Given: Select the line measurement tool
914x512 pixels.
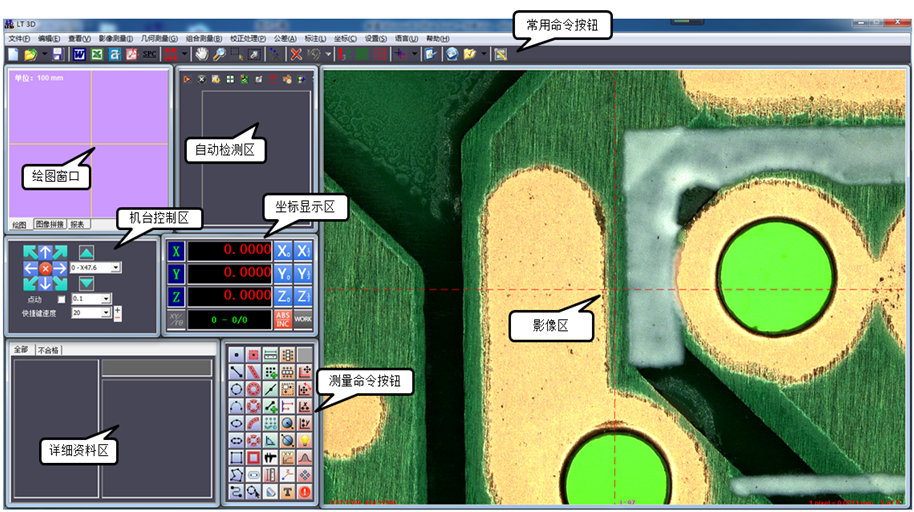Looking at the screenshot, I should 235,372.
